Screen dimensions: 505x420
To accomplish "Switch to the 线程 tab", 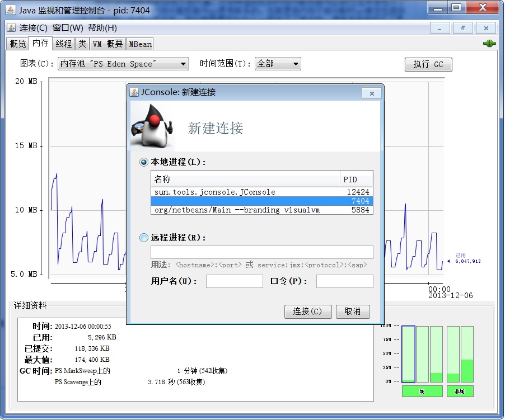I will click(63, 44).
